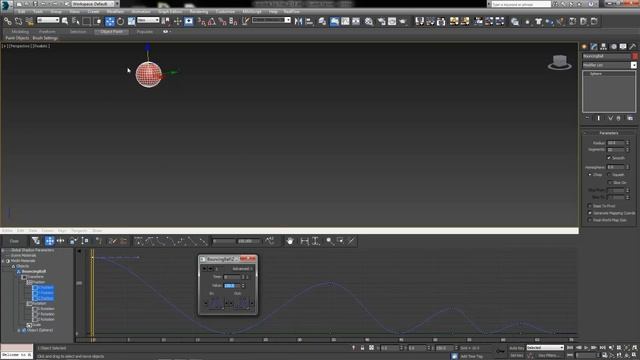Activate the Select and Move tool
640x360 pixels.
pyautogui.click(x=109, y=21)
